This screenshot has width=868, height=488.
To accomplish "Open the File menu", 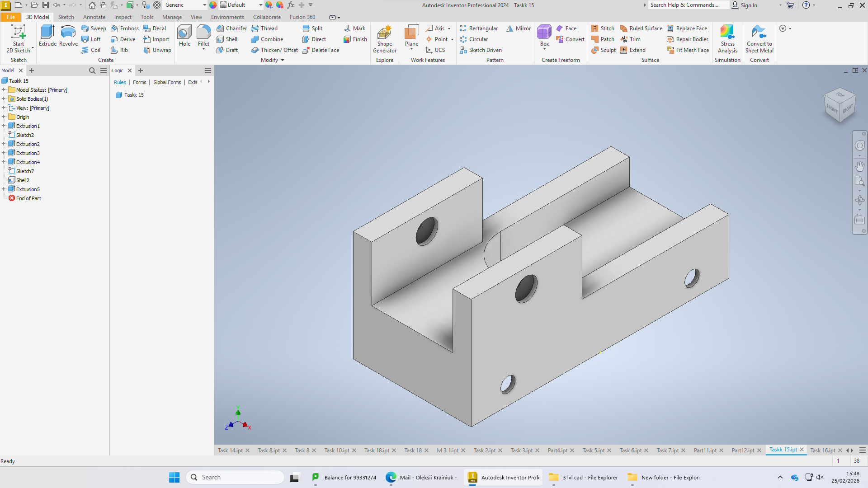I will 11,17.
